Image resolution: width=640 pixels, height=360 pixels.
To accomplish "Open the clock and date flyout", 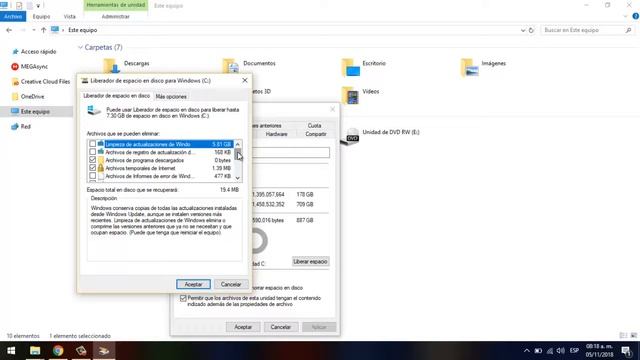I will pos(600,351).
